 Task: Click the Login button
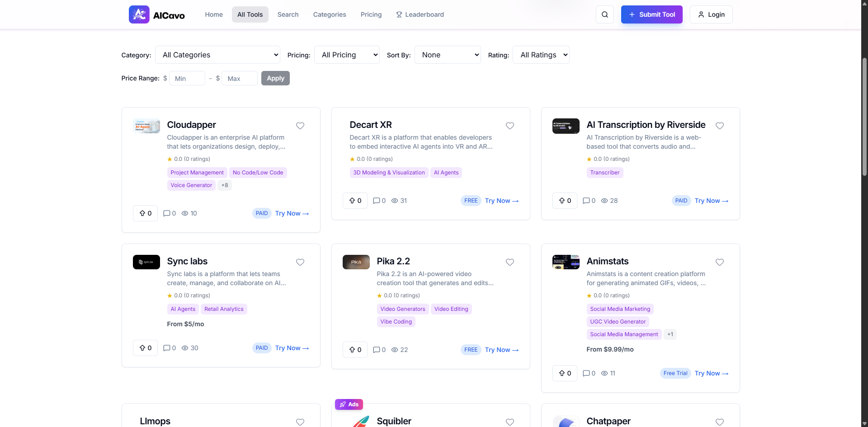(711, 14)
